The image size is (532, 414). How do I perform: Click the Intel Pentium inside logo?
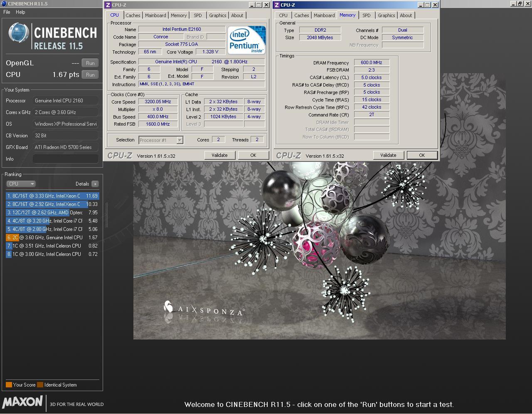click(247, 40)
